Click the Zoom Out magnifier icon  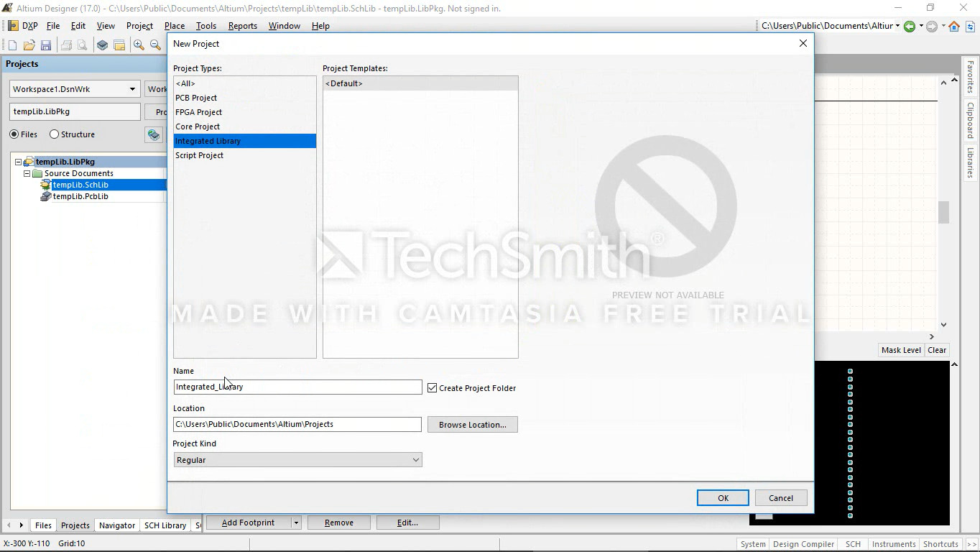(x=155, y=45)
